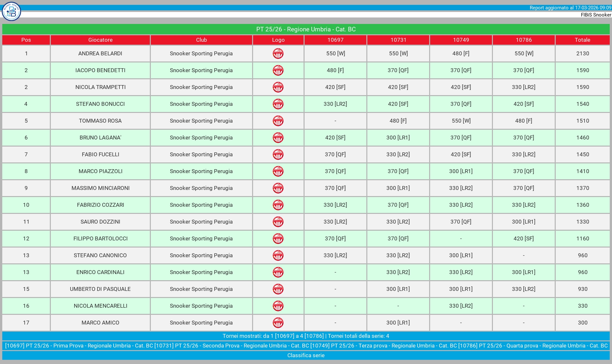Click the club logo in Marco Amico's row
Viewport: 612px width, 364px height.
click(278, 323)
